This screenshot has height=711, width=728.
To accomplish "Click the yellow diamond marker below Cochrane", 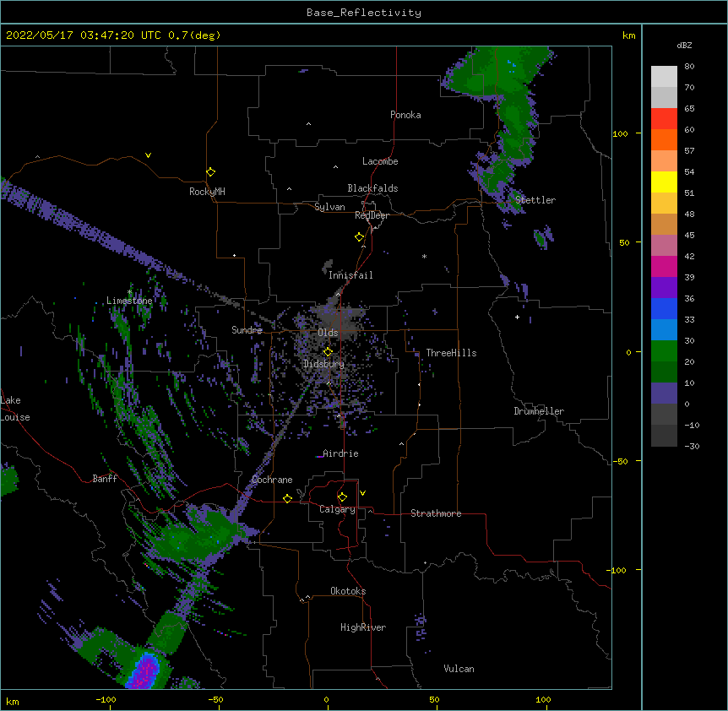I will pos(287,498).
